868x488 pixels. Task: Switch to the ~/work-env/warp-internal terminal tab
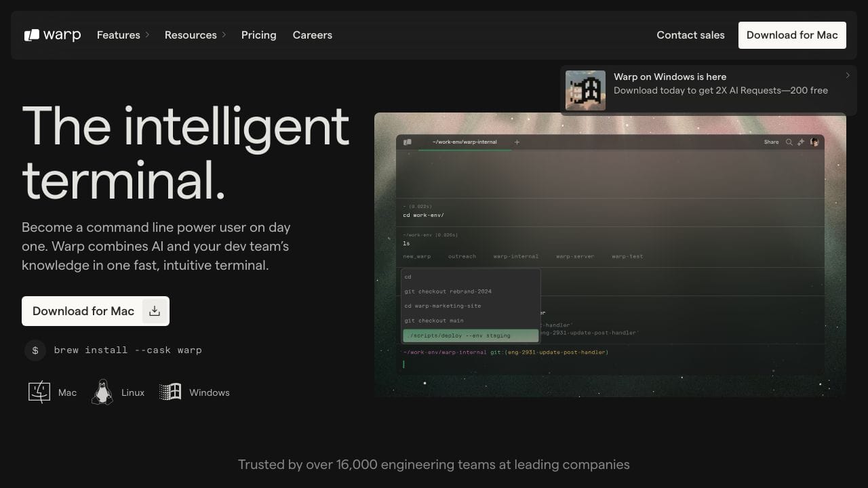(x=465, y=142)
